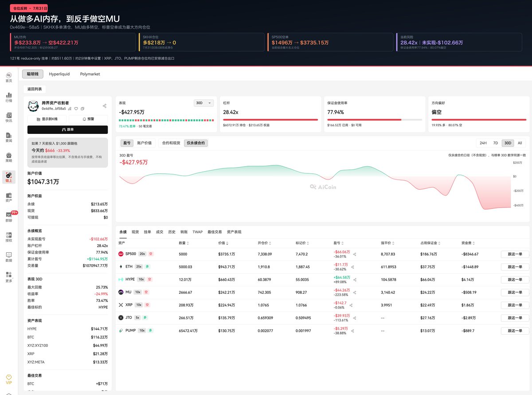The image size is (532, 395).
Task: Open the 成交 fills tab
Action: [160, 232]
